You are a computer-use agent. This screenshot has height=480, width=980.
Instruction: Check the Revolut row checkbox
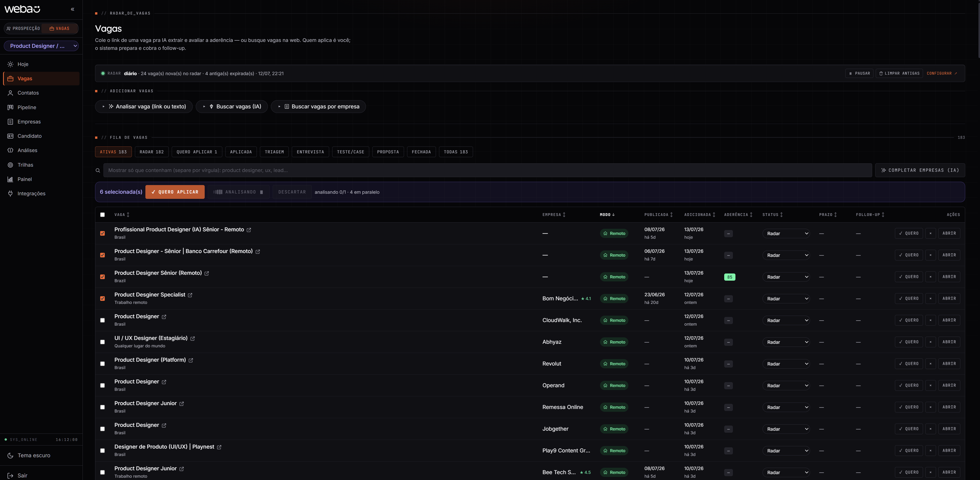102,363
